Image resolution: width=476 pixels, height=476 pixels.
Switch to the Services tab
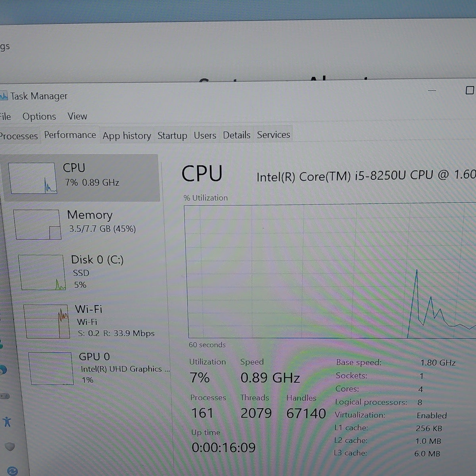pos(273,135)
